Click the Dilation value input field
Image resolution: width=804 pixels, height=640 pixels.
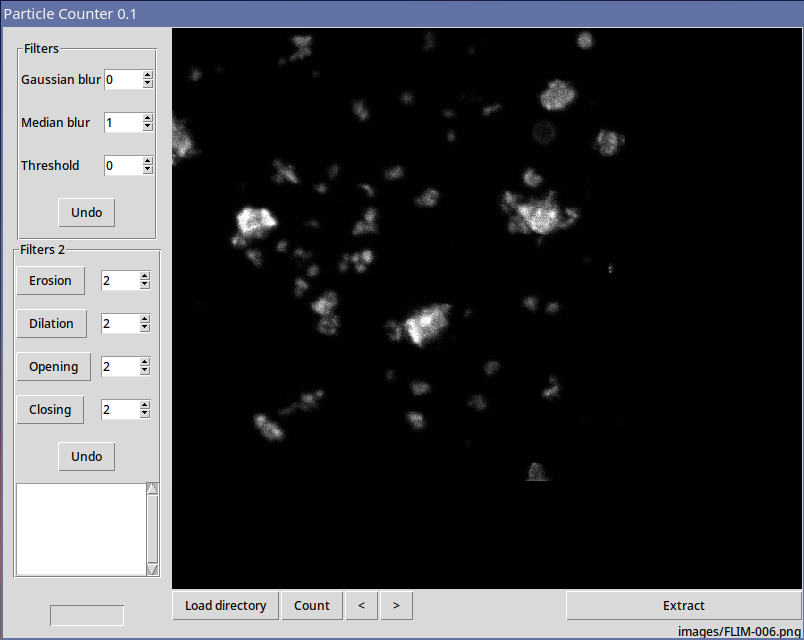tap(120, 324)
